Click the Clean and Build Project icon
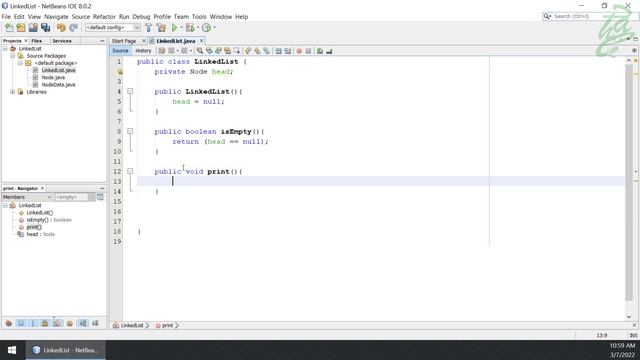This screenshot has width=640, height=360. pyautogui.click(x=162, y=27)
